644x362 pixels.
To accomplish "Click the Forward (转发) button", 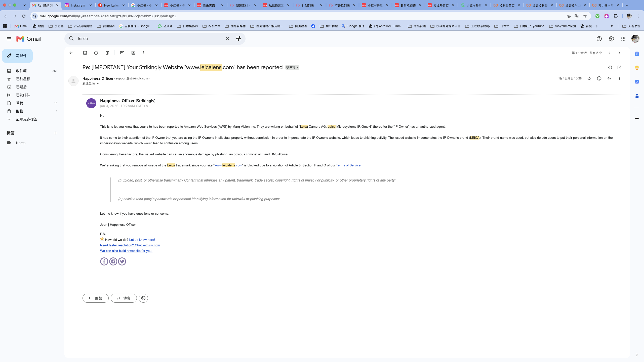I will click(124, 298).
